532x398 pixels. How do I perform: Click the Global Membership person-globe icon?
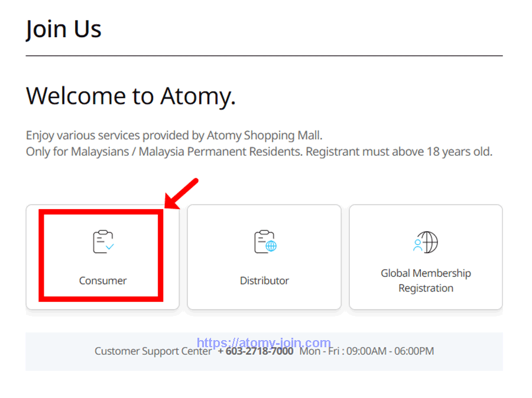tap(426, 242)
